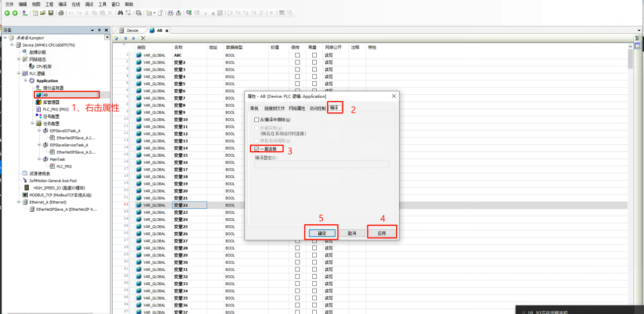Screen dimensions: 644x314
Task: Open the 编译 menu in the menu bar
Action: pyautogui.click(x=62, y=4)
